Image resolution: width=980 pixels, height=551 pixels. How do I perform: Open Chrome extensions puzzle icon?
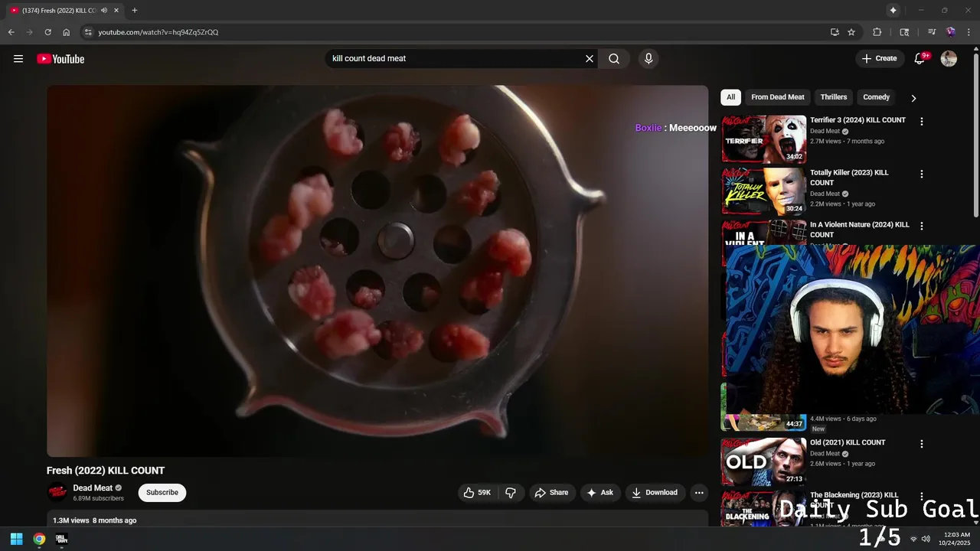(877, 32)
